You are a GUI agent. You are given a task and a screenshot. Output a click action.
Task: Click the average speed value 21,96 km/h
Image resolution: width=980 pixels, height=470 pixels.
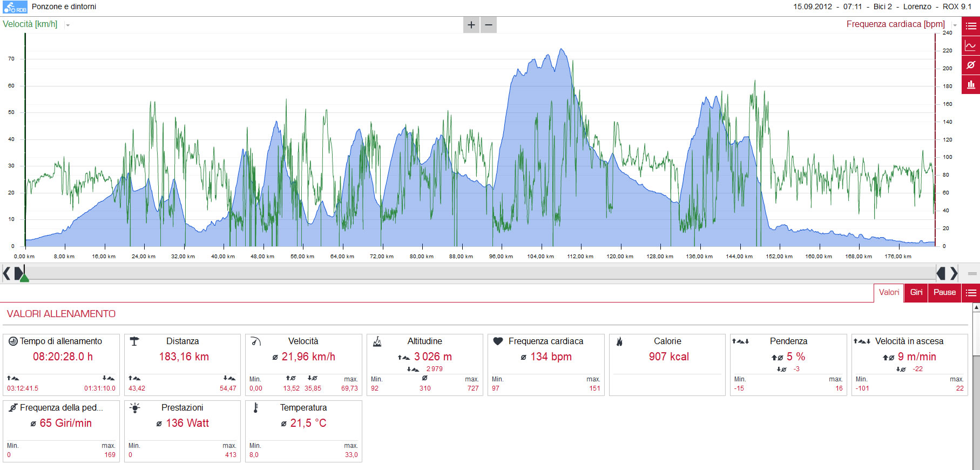(308, 357)
